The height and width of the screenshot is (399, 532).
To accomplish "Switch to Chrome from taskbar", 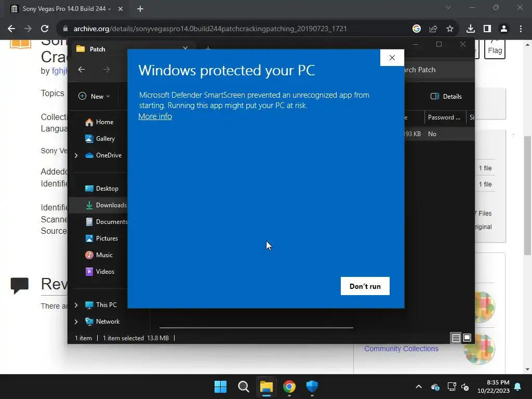I will tap(289, 387).
